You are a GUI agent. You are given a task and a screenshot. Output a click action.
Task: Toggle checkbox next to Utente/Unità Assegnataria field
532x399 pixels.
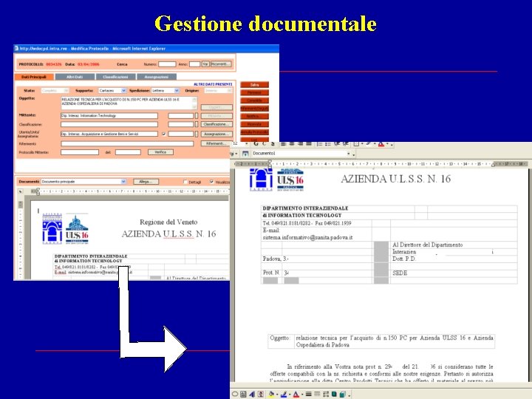[x=164, y=134]
